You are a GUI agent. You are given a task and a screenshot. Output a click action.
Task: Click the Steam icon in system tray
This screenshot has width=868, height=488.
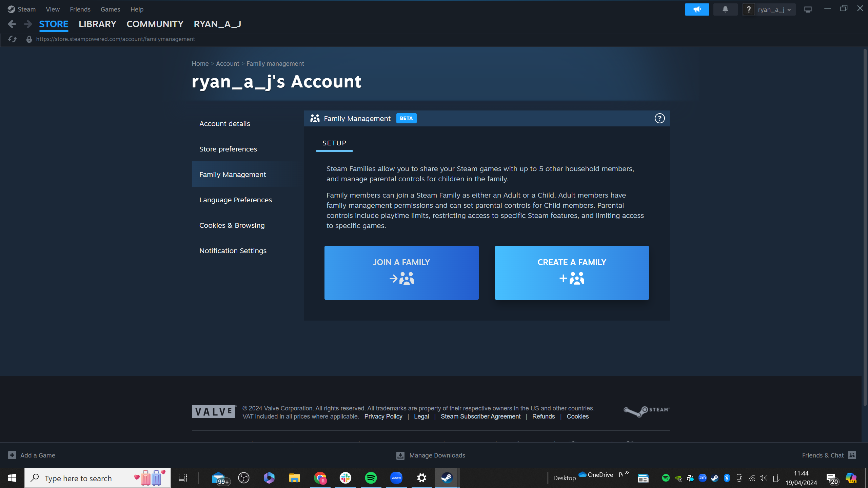[x=714, y=478]
